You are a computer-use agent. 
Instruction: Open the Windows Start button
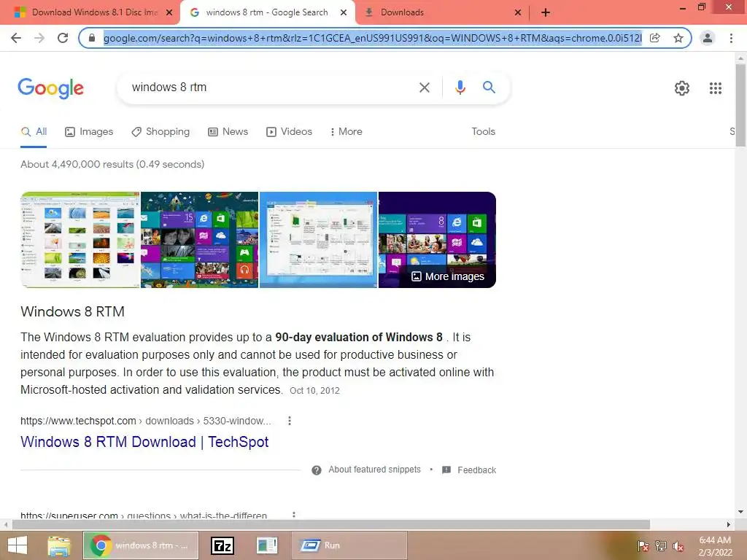click(18, 545)
